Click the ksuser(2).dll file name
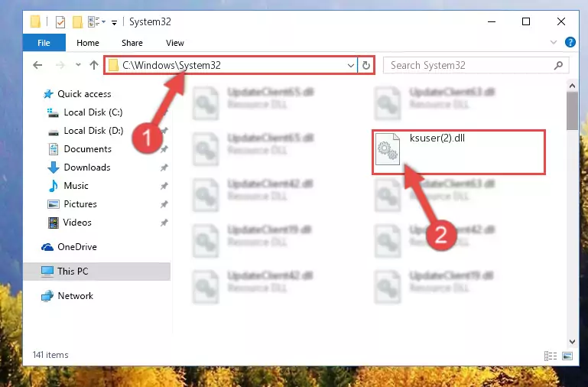Screen dimensions: 588x387 pos(437,138)
